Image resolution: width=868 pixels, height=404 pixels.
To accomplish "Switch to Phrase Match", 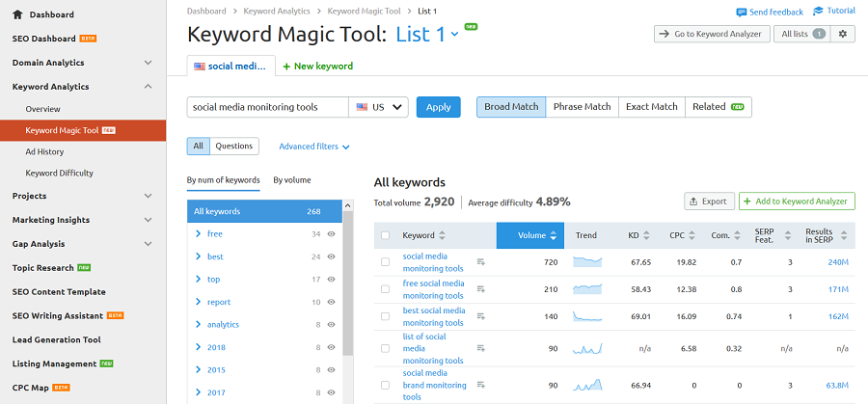I will pyautogui.click(x=582, y=107).
